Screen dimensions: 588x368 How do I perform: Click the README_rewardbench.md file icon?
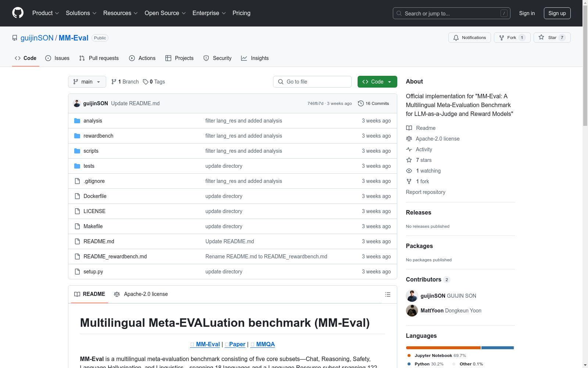point(77,256)
